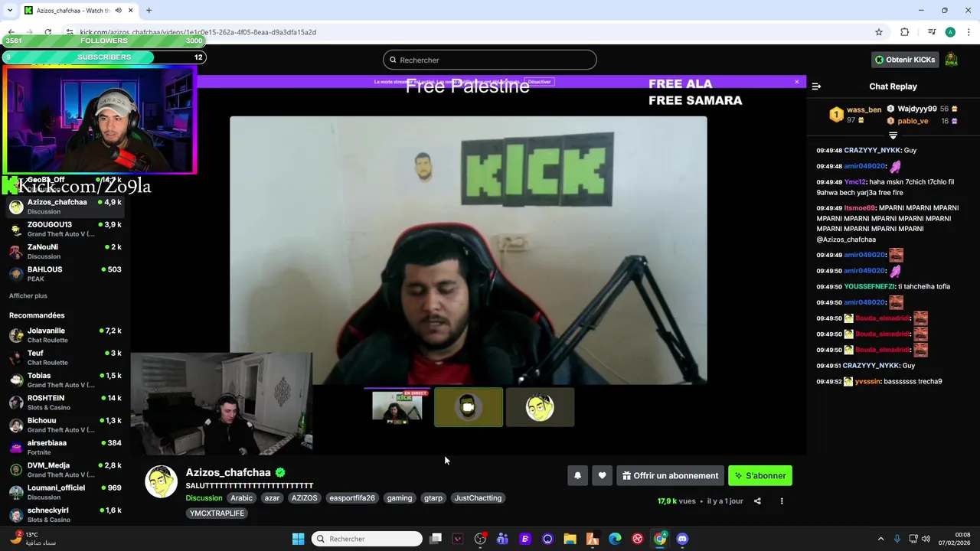980x551 pixels.
Task: Click the easportfifa26 tag
Action: 352,498
